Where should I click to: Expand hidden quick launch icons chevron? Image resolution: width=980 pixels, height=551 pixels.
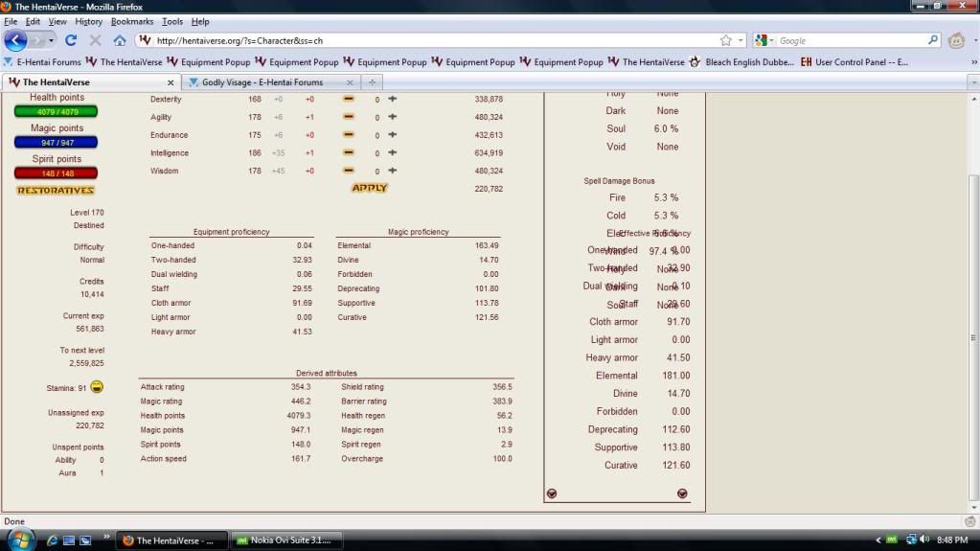106,537
